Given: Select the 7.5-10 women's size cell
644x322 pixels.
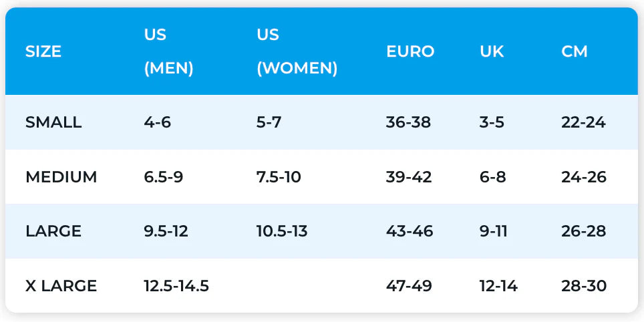Looking at the screenshot, I should pos(279,177).
